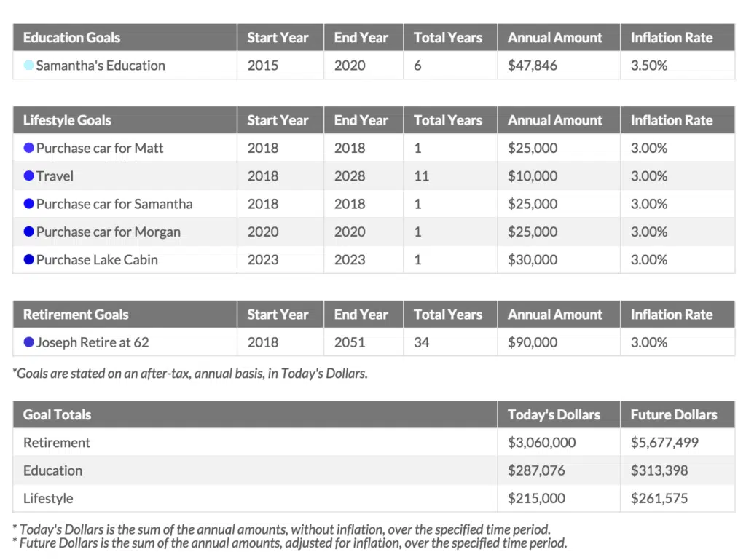This screenshot has height=560, width=746.
Task: Click the Goal Totals header
Action: (x=57, y=415)
